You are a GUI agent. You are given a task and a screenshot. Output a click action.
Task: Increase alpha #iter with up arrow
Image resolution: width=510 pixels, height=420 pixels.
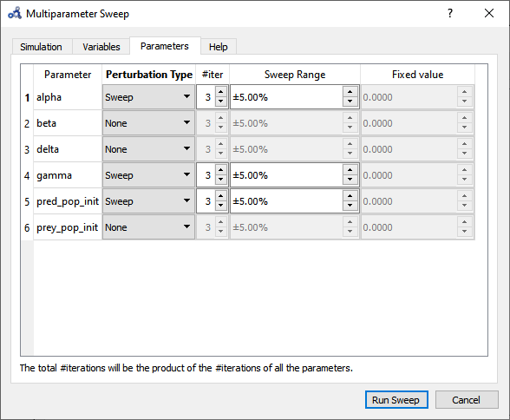click(x=221, y=92)
